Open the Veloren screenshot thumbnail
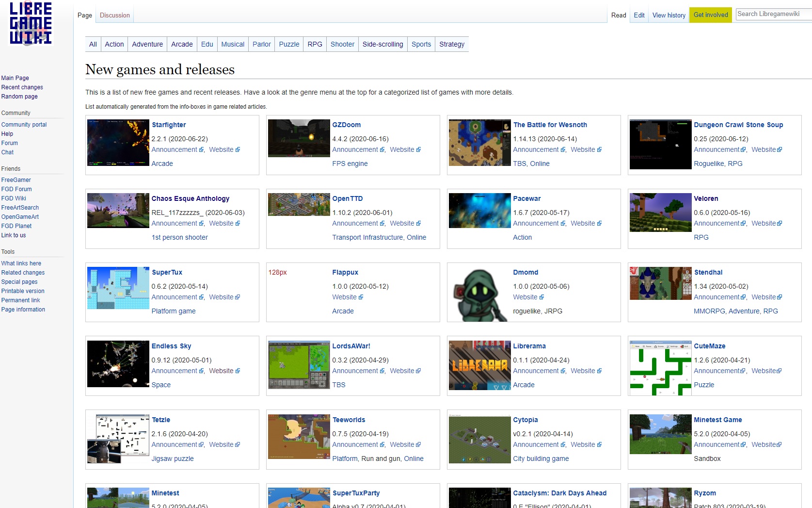Image resolution: width=812 pixels, height=508 pixels. 661,213
